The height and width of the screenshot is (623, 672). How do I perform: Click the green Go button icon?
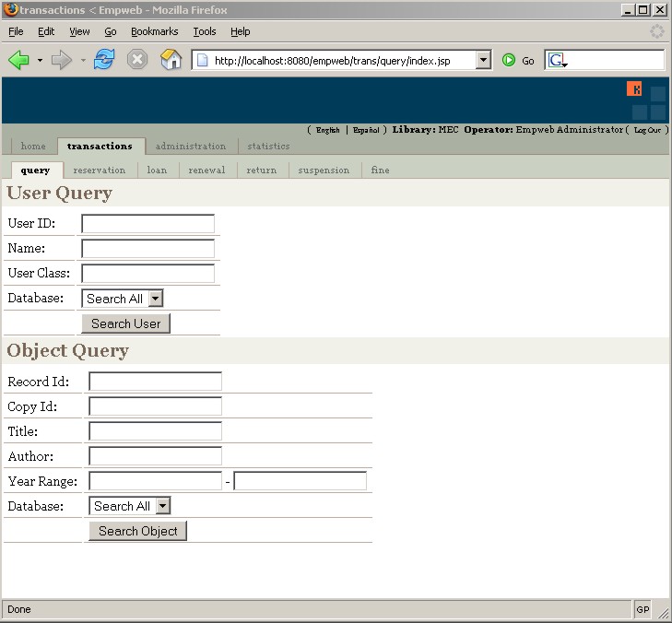click(509, 61)
